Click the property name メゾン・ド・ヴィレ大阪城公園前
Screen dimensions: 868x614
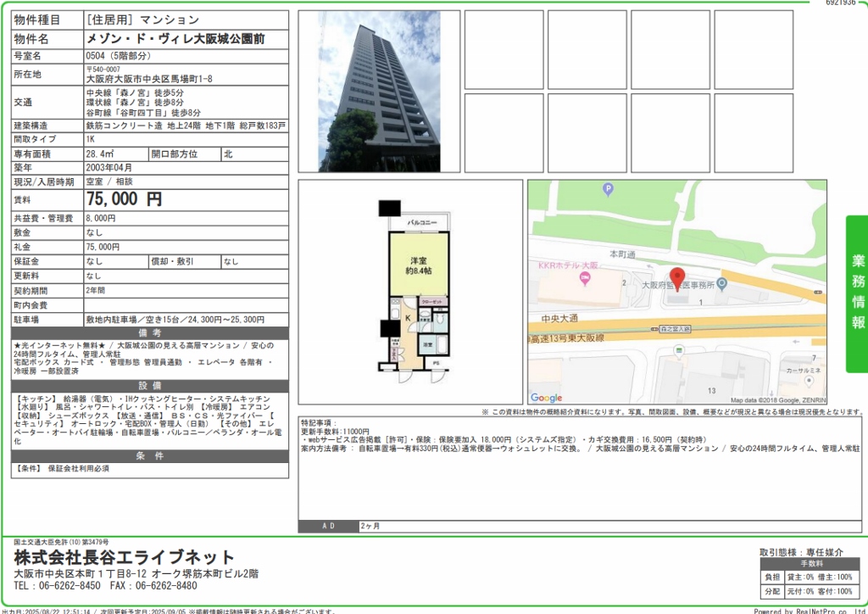[x=175, y=39]
